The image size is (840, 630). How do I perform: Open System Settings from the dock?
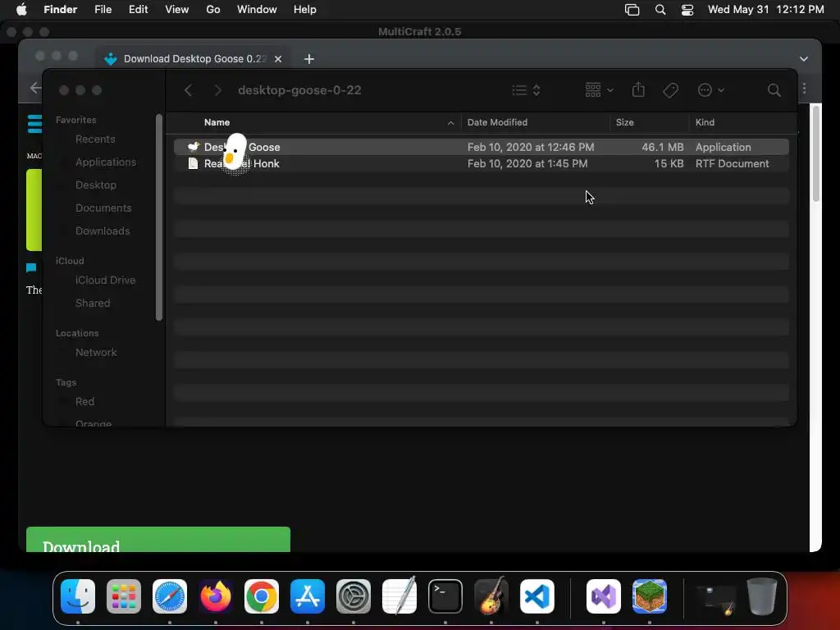pyautogui.click(x=354, y=596)
